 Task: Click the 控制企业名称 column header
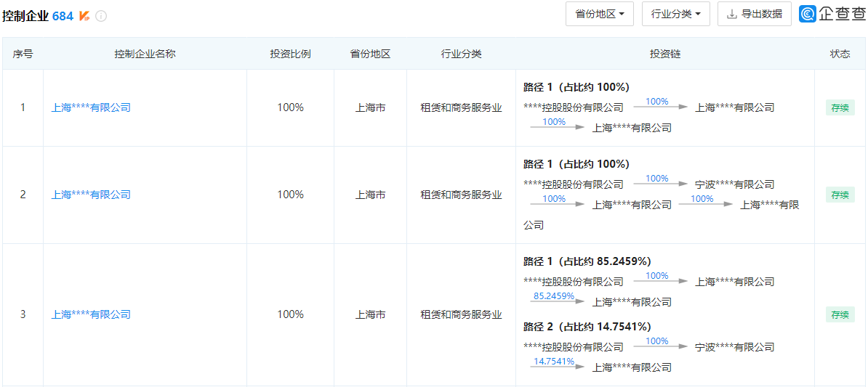pyautogui.click(x=145, y=54)
